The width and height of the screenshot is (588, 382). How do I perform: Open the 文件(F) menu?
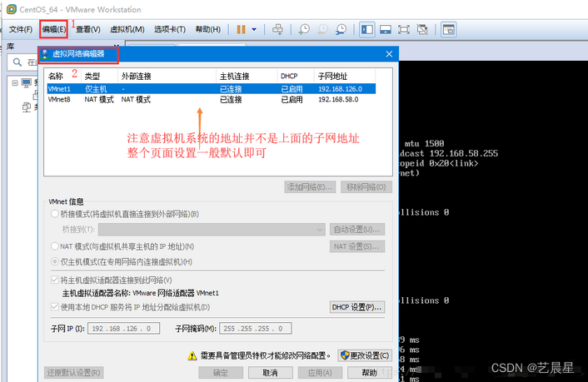(x=20, y=29)
